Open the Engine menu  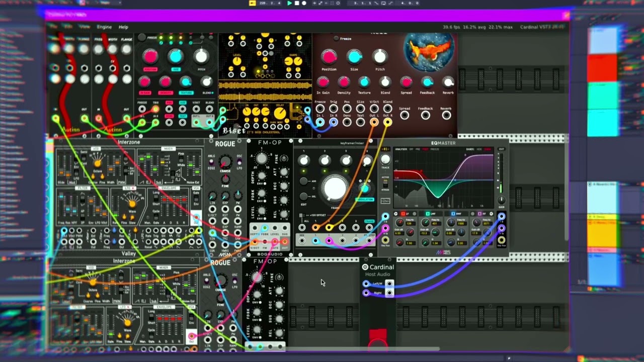[x=104, y=27]
